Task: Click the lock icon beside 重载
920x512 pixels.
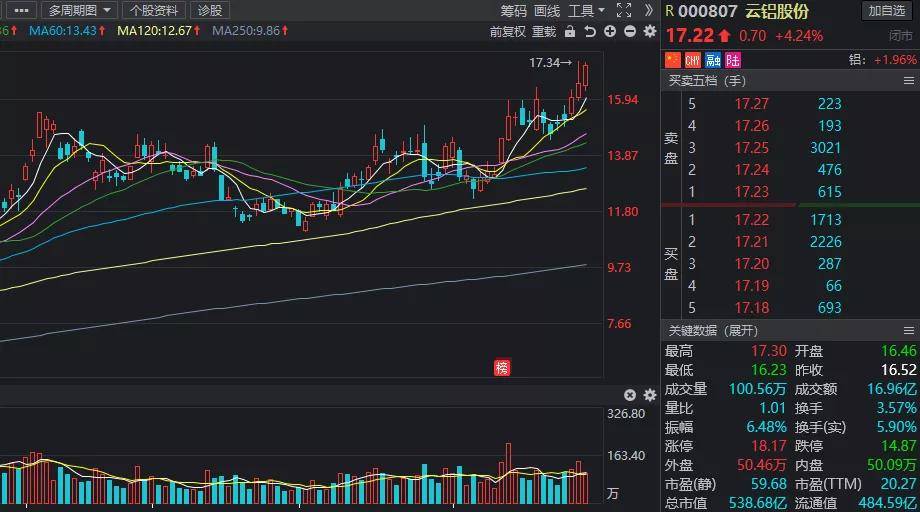Action: [570, 31]
